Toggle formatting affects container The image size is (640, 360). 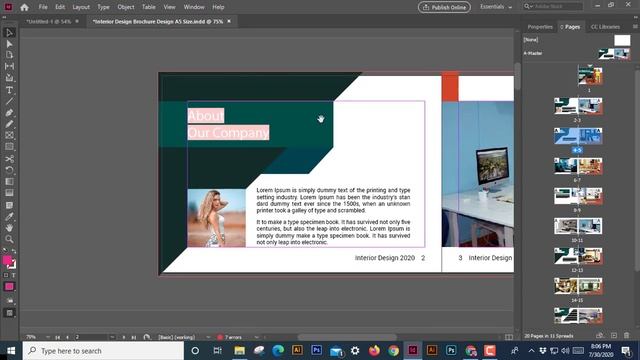6,276
